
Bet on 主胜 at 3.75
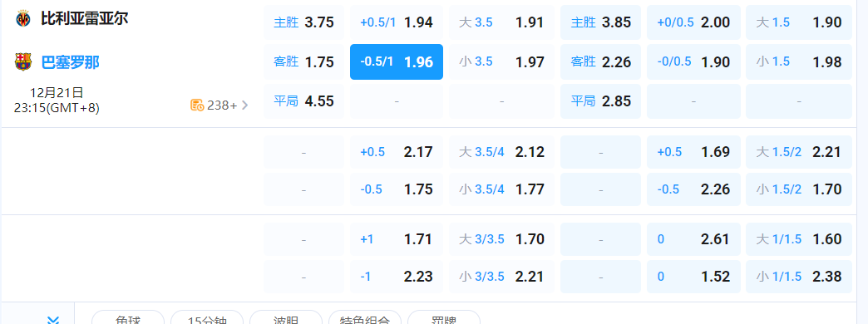coord(303,22)
